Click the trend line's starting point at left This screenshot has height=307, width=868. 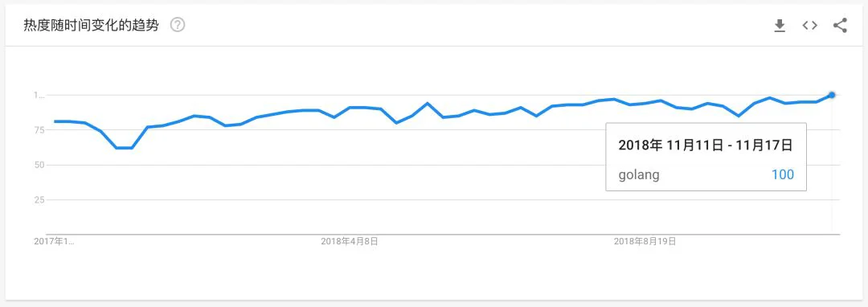coord(55,121)
